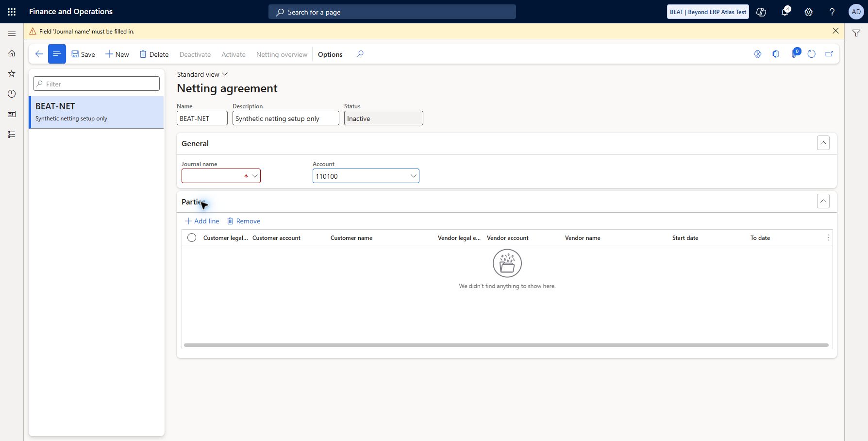868x441 pixels.
Task: Open Settings gear icon
Action: 808,12
